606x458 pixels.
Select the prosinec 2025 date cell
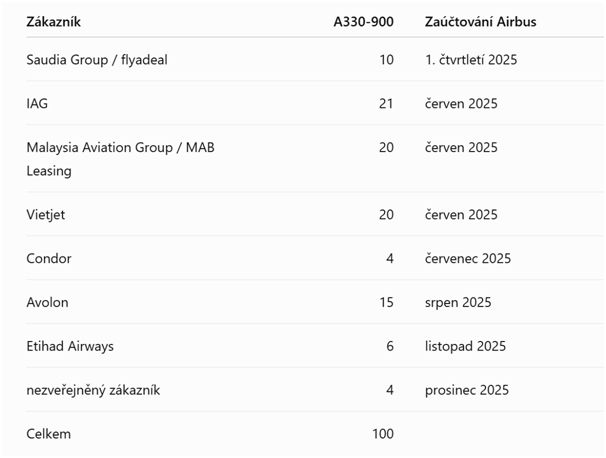tap(467, 390)
